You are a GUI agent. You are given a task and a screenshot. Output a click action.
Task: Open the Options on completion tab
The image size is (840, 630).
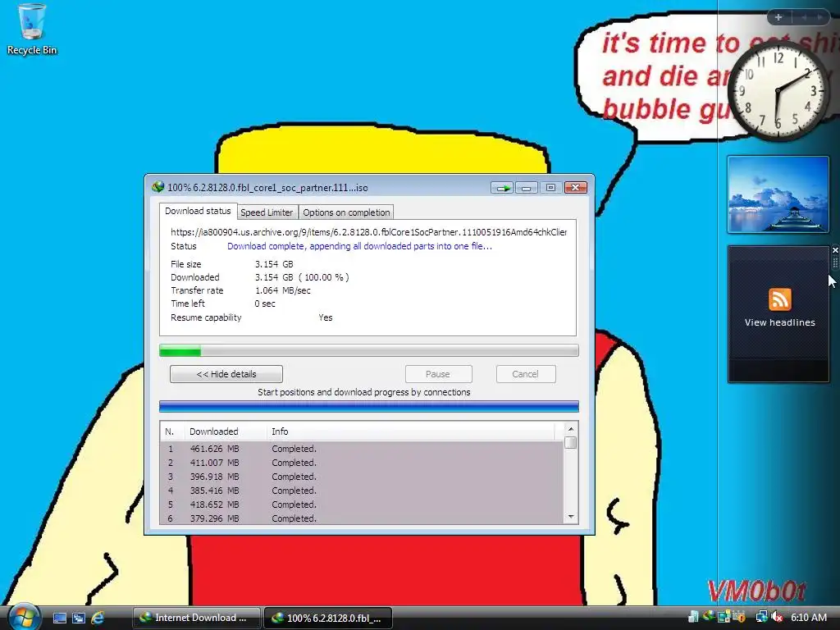(x=346, y=212)
